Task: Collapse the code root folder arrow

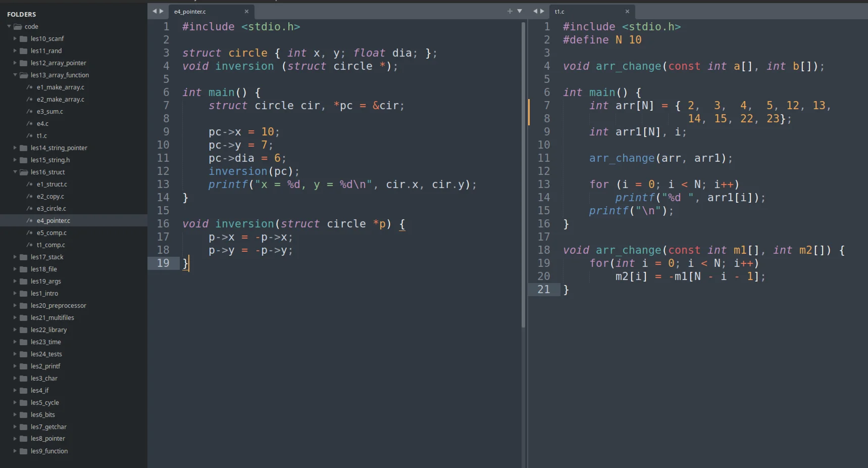Action: point(9,27)
